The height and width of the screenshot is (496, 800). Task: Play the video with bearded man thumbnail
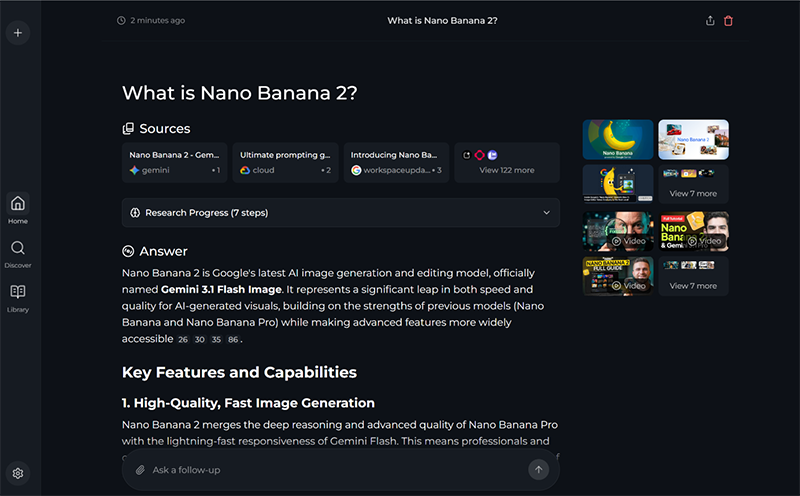point(618,232)
